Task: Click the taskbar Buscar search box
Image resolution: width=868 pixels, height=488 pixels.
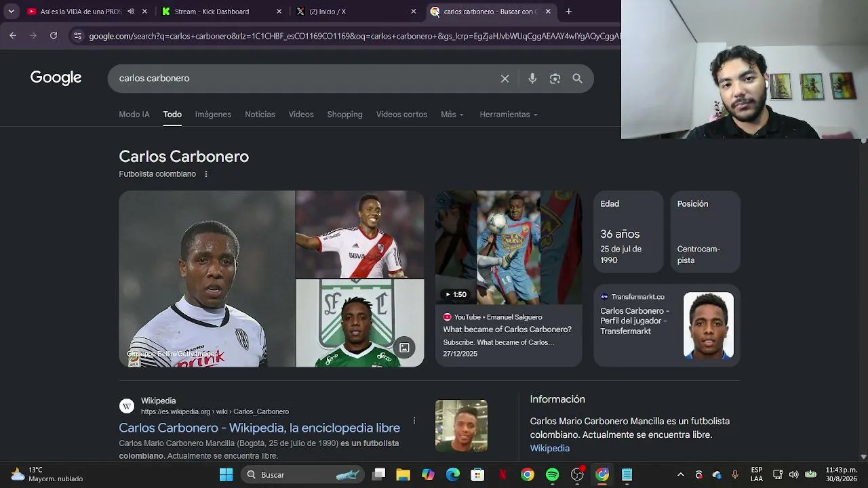Action: point(302,474)
